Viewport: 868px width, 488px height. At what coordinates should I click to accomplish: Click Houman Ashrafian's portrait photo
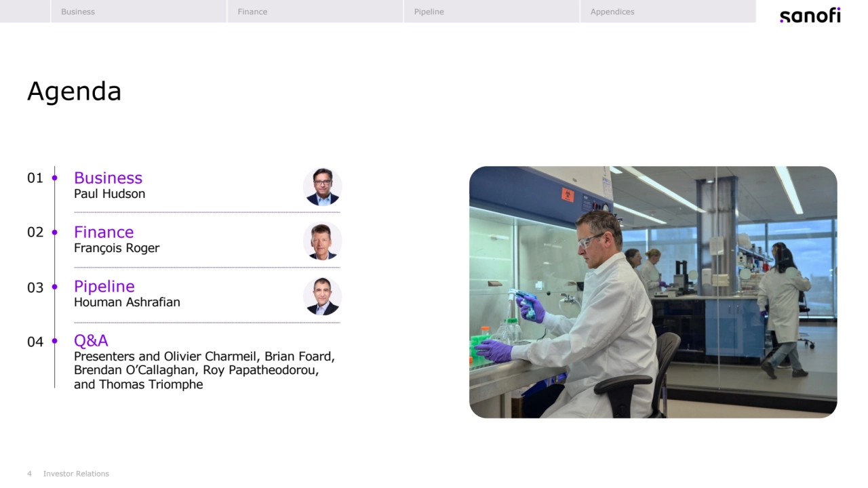point(322,296)
